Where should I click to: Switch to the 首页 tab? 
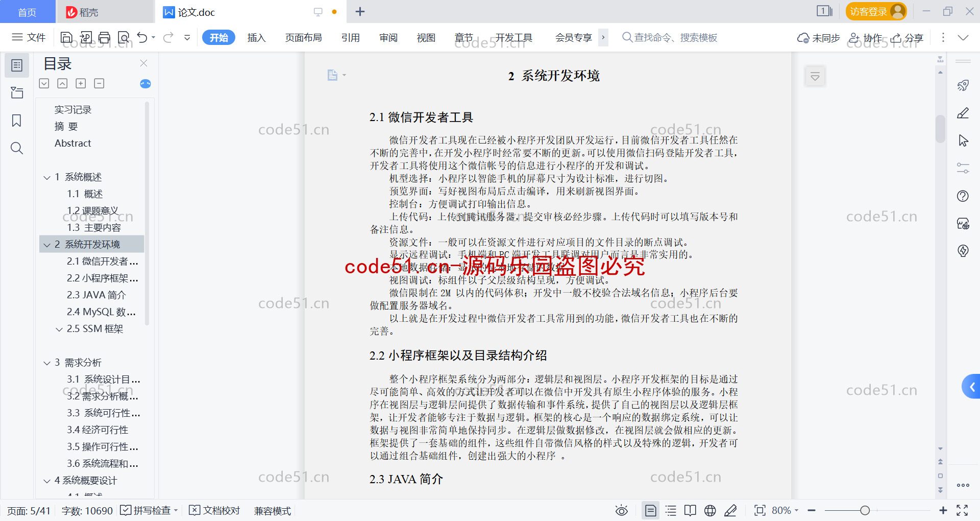pos(27,12)
